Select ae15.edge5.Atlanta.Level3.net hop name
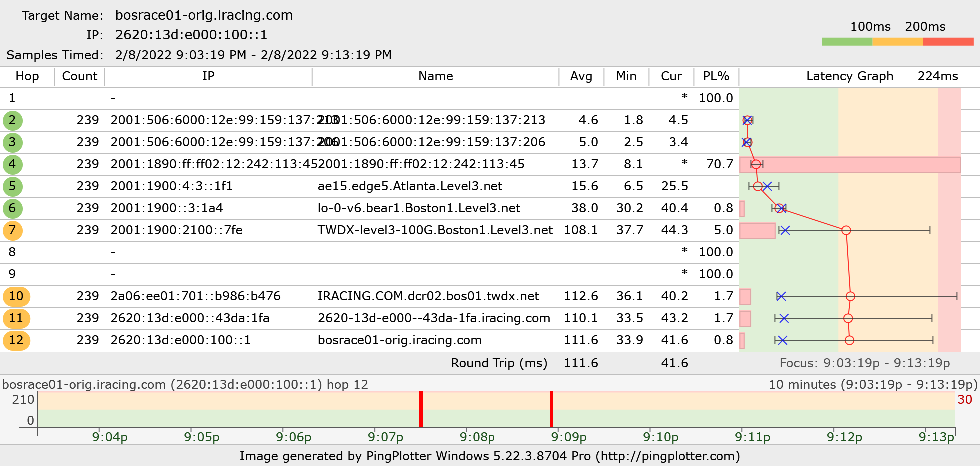 pos(410,186)
